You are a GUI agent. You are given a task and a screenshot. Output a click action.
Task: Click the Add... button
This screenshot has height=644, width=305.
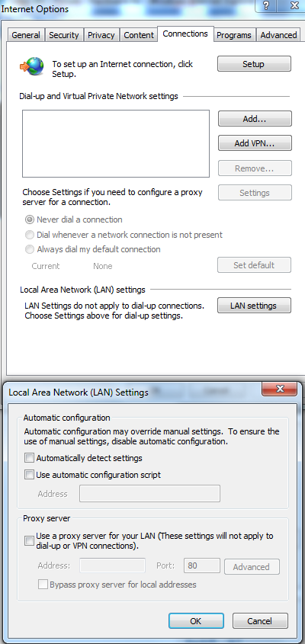255,119
